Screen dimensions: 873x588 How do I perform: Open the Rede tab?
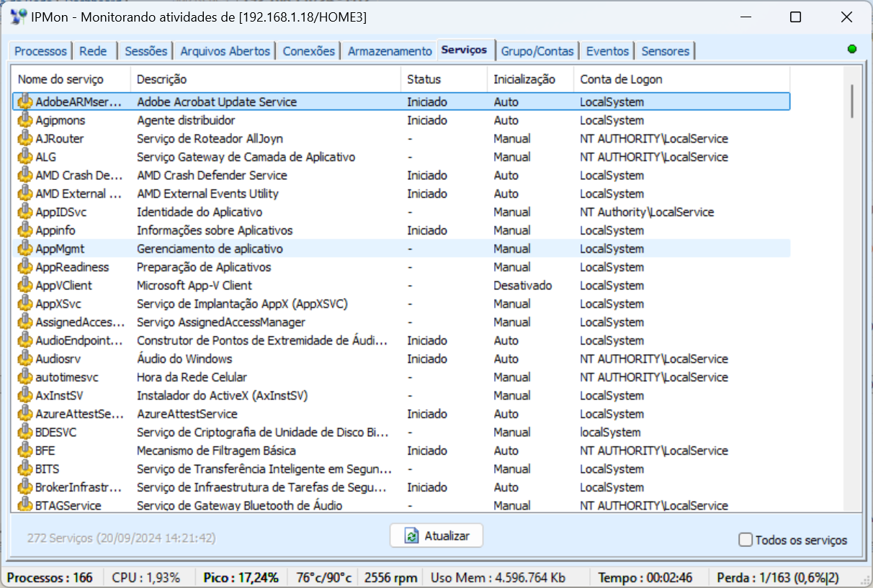[94, 51]
